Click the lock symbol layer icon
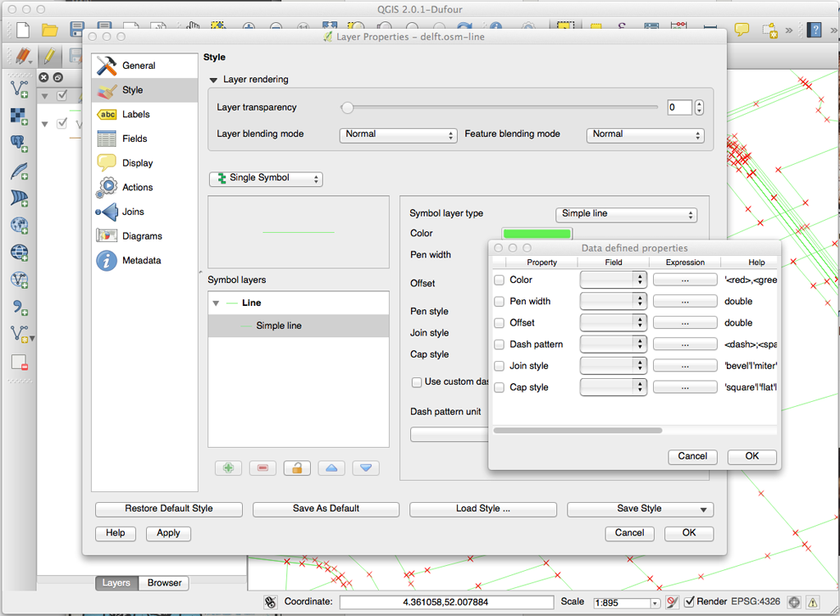840x616 pixels. click(x=297, y=468)
